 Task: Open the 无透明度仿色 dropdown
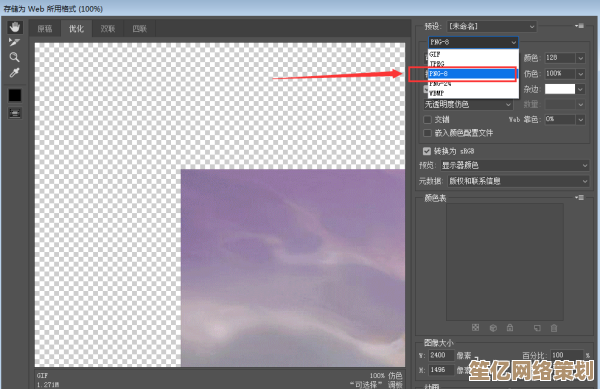[468, 104]
